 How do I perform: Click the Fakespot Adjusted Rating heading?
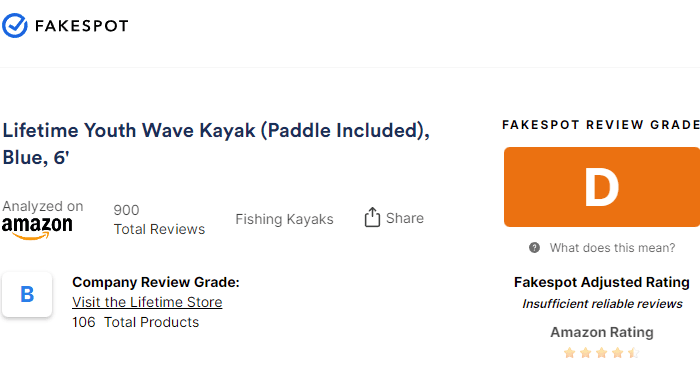tap(602, 282)
